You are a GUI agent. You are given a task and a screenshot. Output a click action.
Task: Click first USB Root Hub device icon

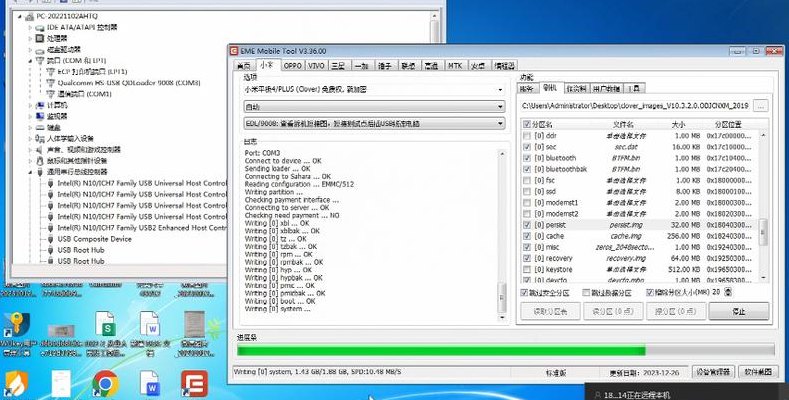coord(50,250)
